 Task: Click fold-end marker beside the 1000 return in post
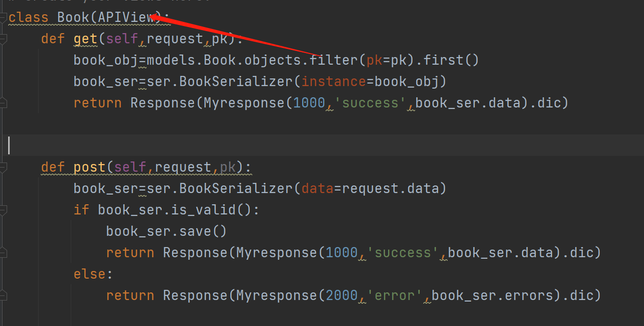(3, 253)
